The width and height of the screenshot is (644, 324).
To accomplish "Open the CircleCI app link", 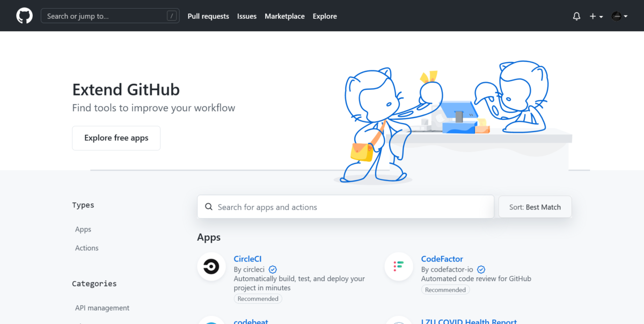I will 247,259.
